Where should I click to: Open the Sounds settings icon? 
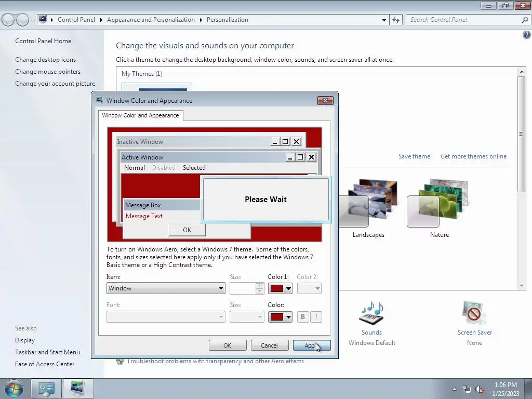(x=371, y=313)
